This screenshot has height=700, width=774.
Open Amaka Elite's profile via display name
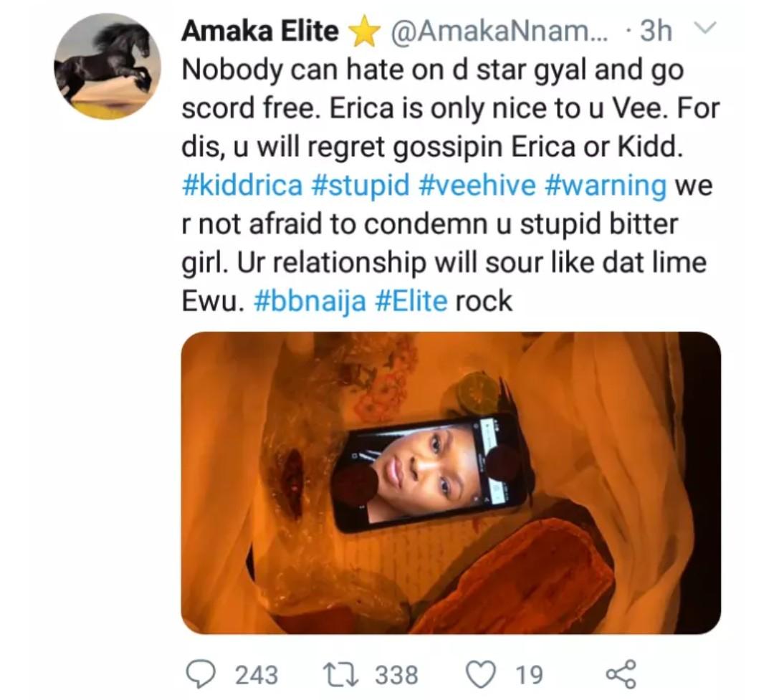coord(259,32)
